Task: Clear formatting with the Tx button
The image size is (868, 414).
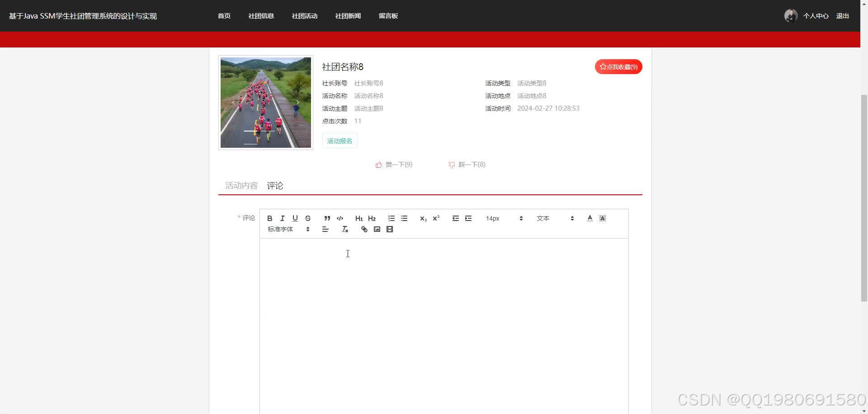Action: [x=345, y=229]
